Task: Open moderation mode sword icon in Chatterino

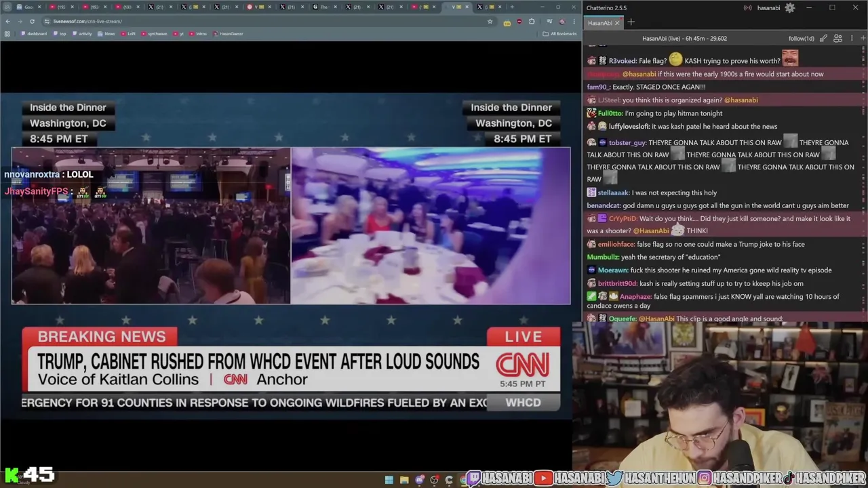Action: click(823, 38)
